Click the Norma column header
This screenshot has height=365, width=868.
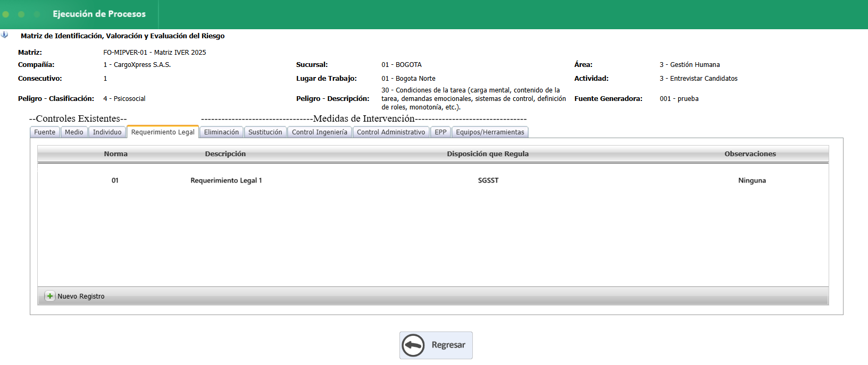[115, 154]
